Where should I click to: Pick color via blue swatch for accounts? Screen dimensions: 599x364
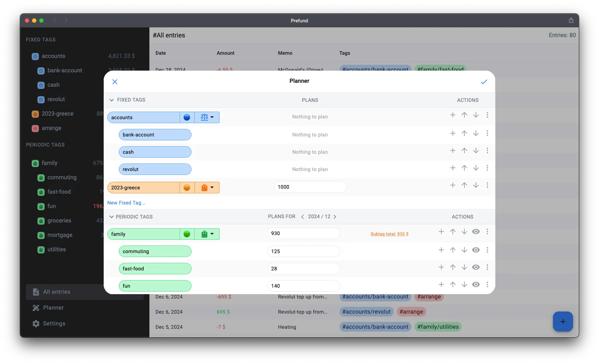click(187, 117)
